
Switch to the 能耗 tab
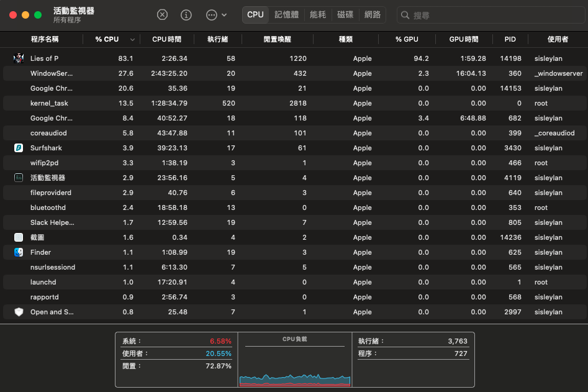point(318,15)
